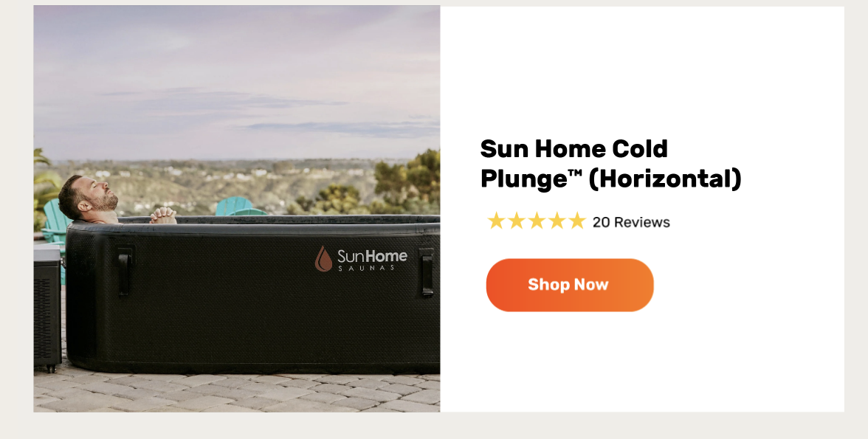
Task: Click the chiller unit beside the tub
Action: coord(47,308)
